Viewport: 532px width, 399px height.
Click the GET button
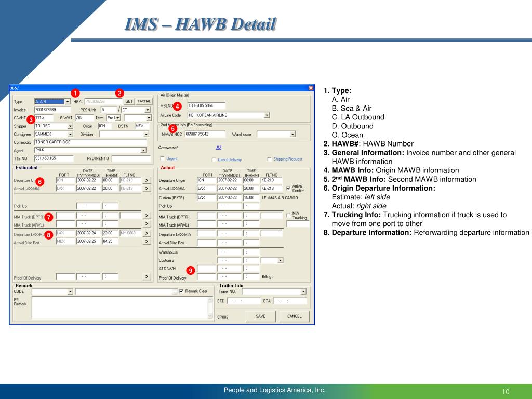coord(129,101)
